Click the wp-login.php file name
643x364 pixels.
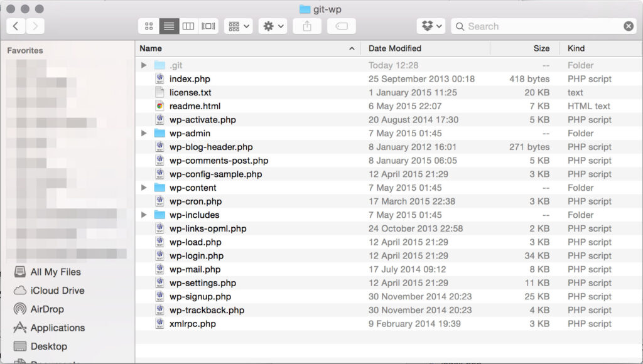point(197,256)
